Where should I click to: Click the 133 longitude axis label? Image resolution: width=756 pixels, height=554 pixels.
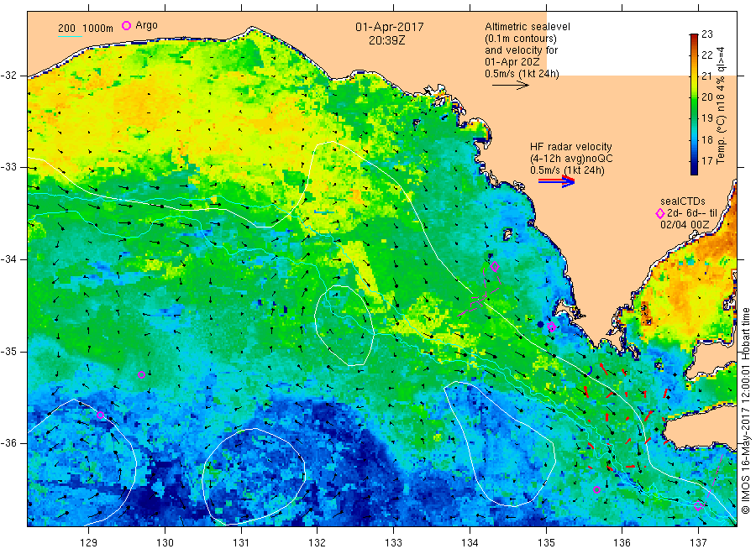393,543
